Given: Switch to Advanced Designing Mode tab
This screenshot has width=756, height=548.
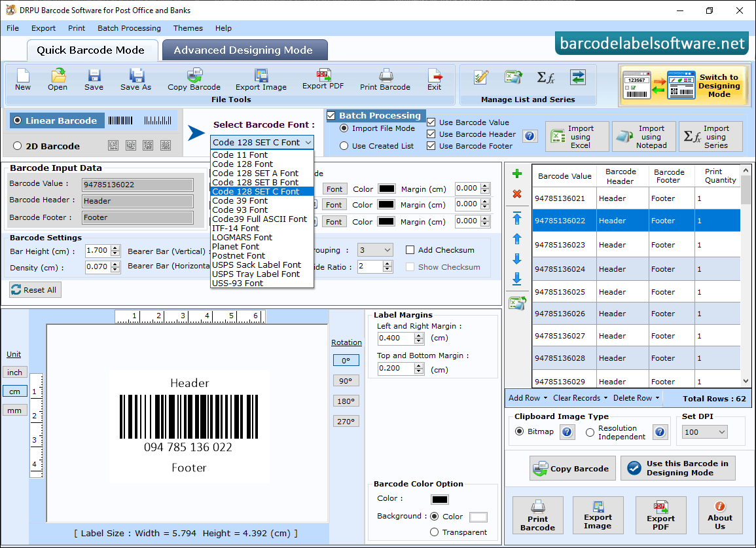Looking at the screenshot, I should tap(245, 50).
